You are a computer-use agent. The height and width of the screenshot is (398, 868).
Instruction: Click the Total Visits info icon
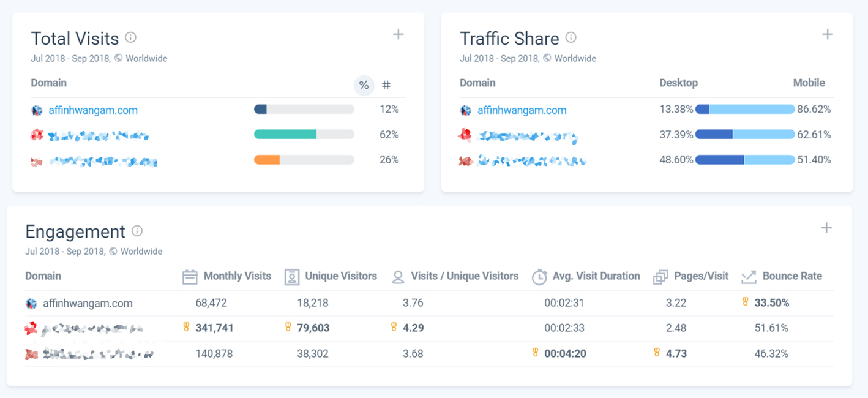[130, 37]
